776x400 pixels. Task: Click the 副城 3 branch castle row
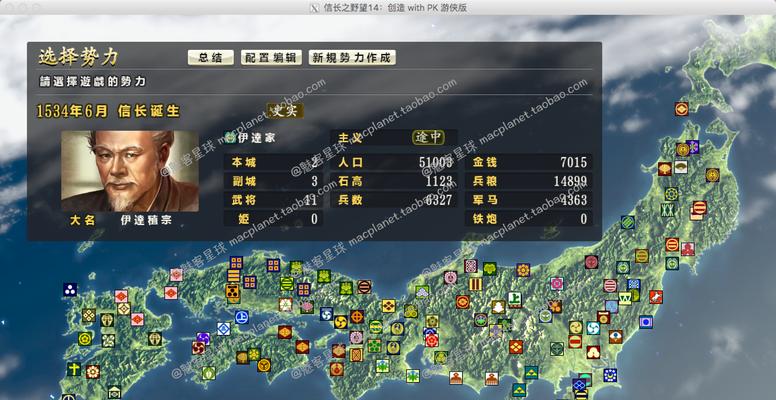click(274, 181)
